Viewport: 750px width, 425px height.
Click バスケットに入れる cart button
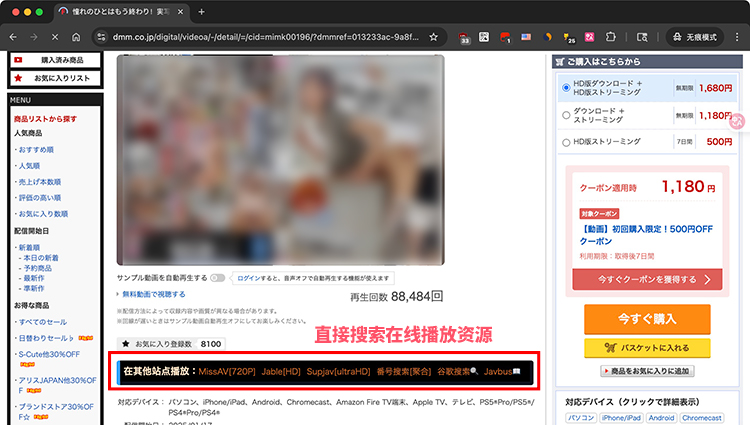click(647, 348)
